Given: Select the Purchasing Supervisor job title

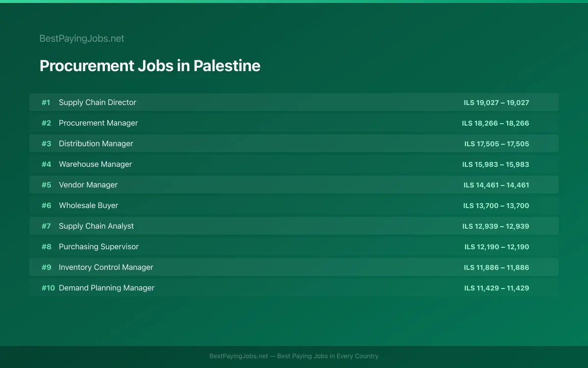Looking at the screenshot, I should click(99, 246).
